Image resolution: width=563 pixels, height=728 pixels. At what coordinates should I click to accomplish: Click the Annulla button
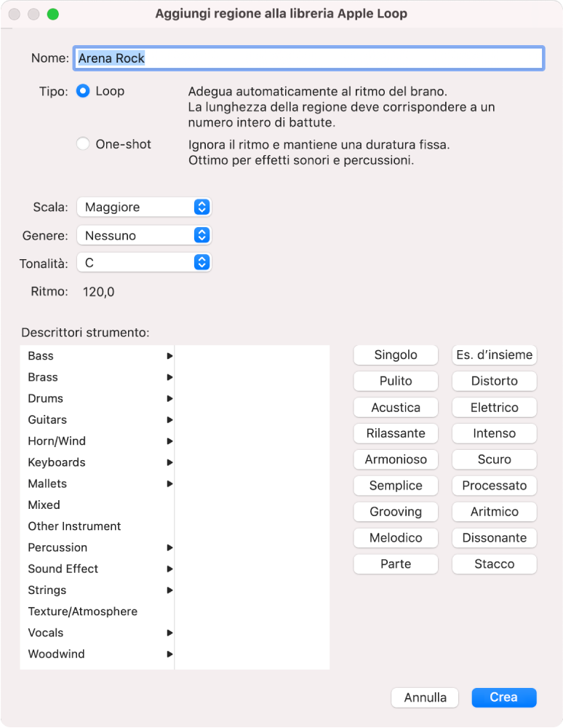425,697
